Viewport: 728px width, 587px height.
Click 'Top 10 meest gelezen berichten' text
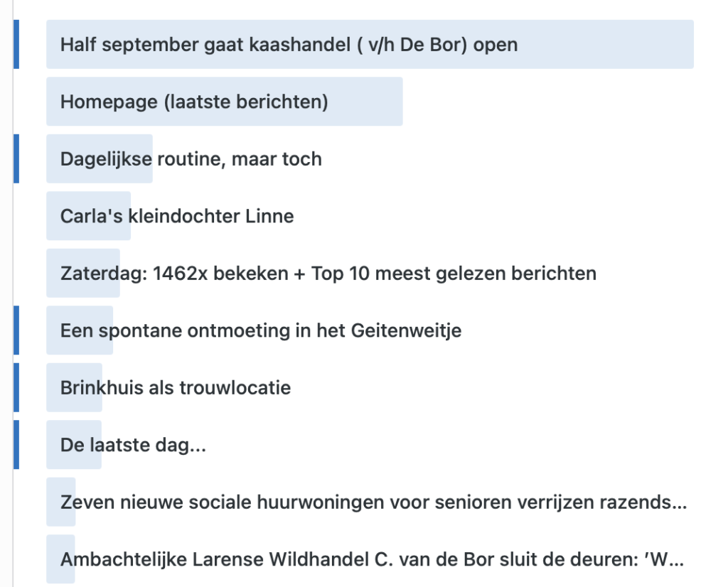click(454, 274)
